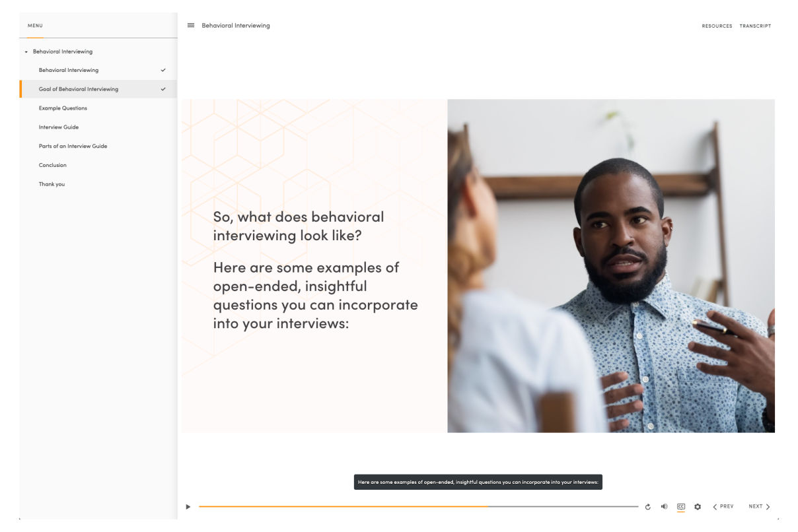The height and width of the screenshot is (532, 798).
Task: Open Parts of an Interview Guide
Action: point(99,147)
